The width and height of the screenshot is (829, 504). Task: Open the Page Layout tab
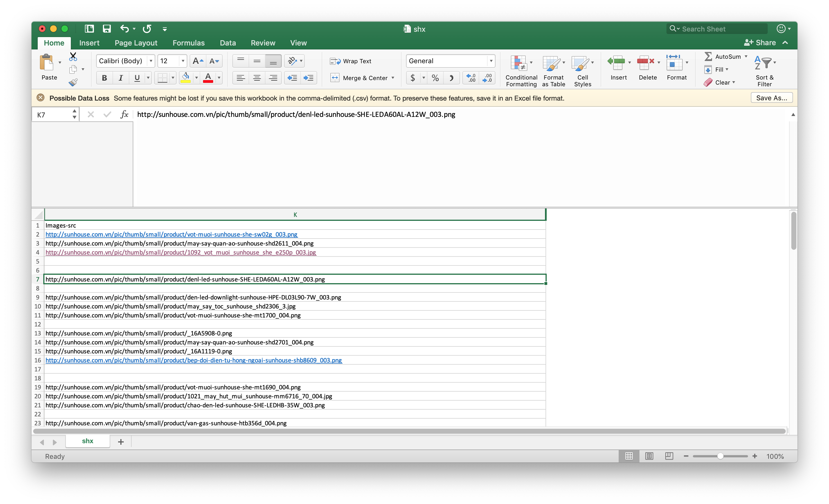pos(136,43)
